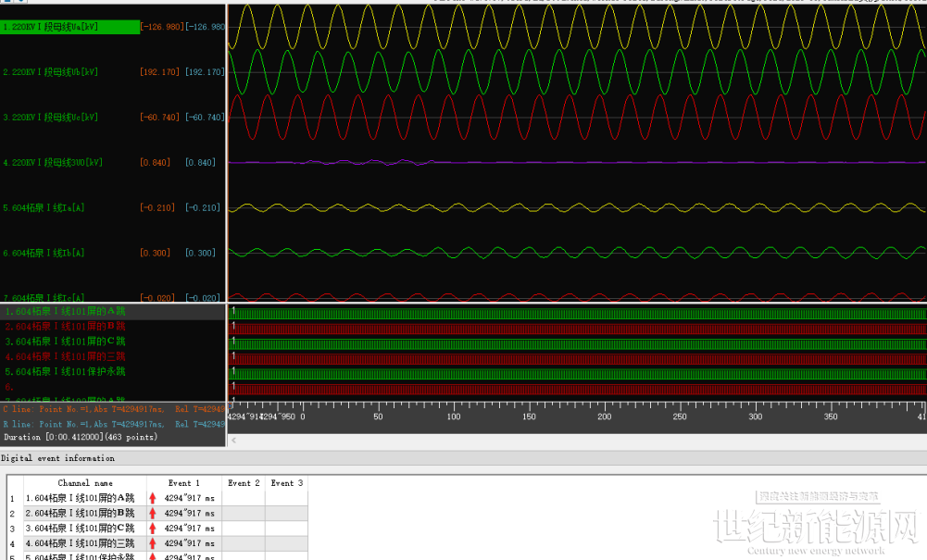Click the red rising-edge arrow in table row 4
Screen dimensions: 927x560
coord(153,542)
